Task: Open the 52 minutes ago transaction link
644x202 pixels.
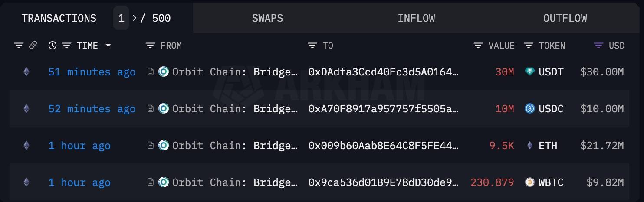Action: tap(92, 109)
